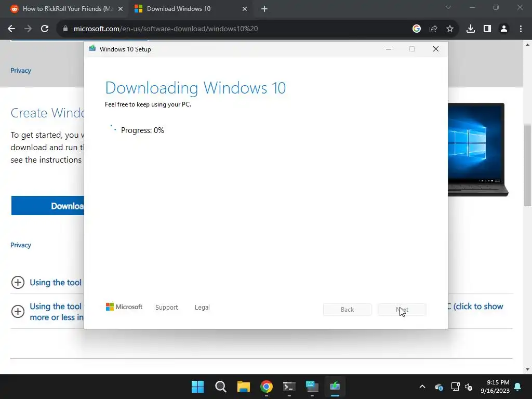The width and height of the screenshot is (532, 399).
Task: Expand 'Using the tool more or less' section
Action: 18,312
